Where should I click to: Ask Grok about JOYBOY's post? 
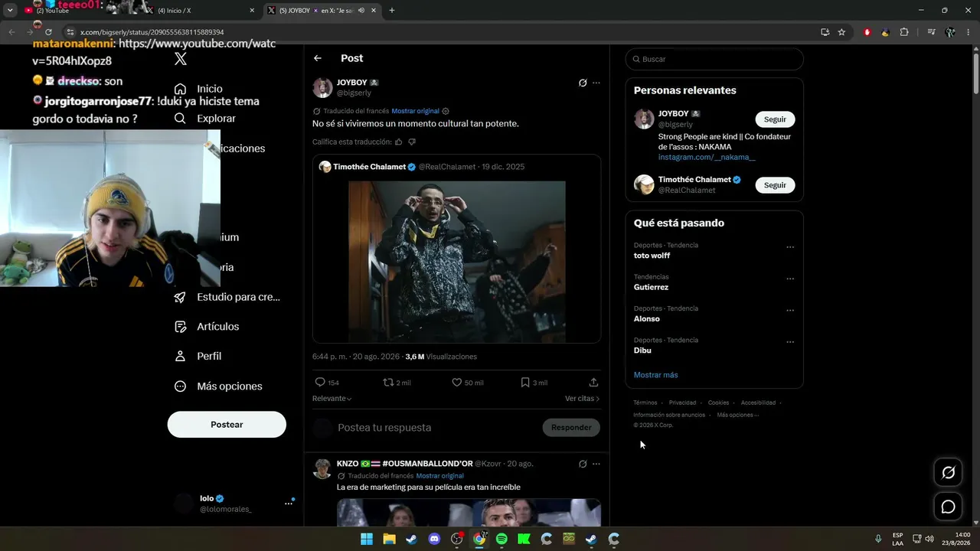click(x=583, y=83)
